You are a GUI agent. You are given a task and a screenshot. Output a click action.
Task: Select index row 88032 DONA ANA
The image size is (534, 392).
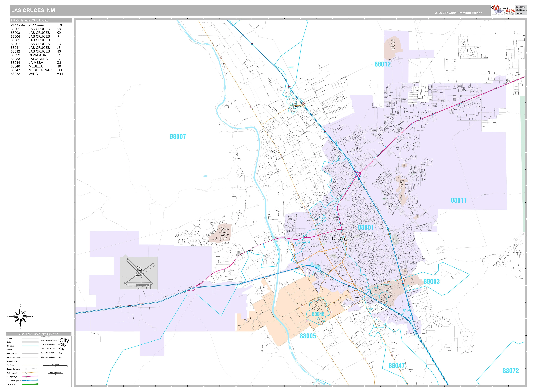coord(37,55)
